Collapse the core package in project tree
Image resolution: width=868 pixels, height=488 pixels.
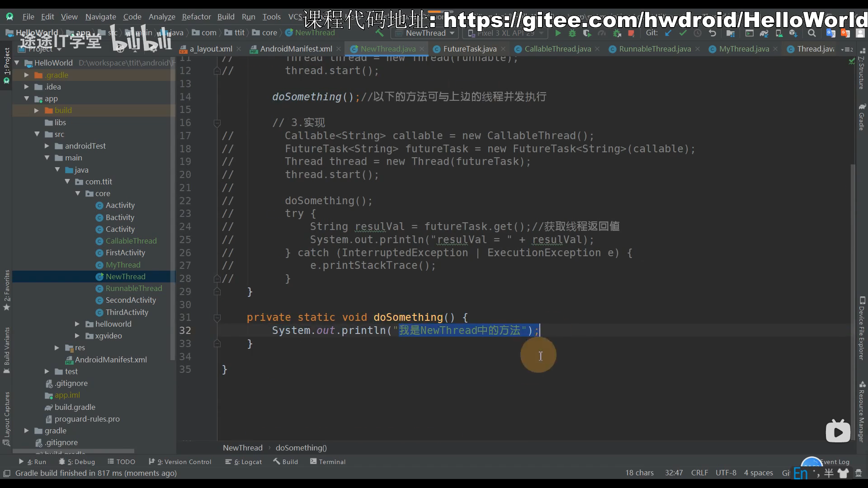pyautogui.click(x=78, y=193)
